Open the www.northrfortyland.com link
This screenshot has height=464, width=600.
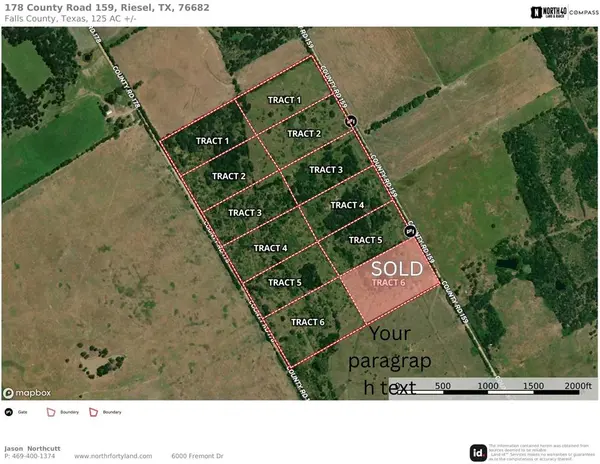tap(113, 456)
